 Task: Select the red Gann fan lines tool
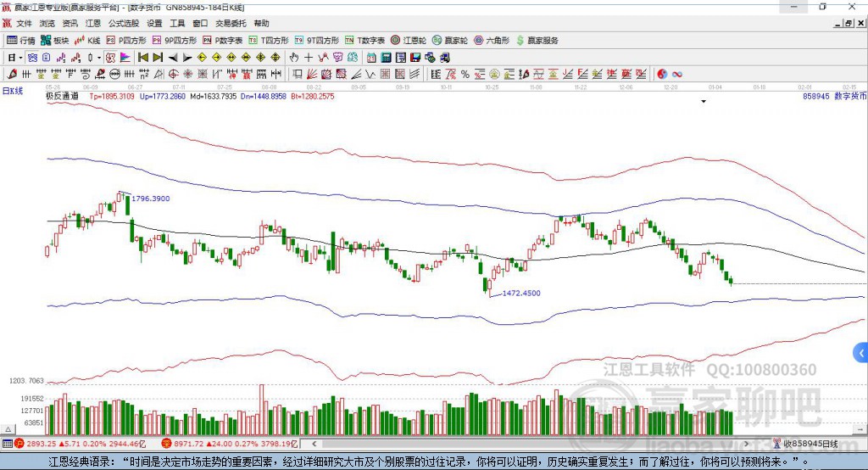coord(312,75)
